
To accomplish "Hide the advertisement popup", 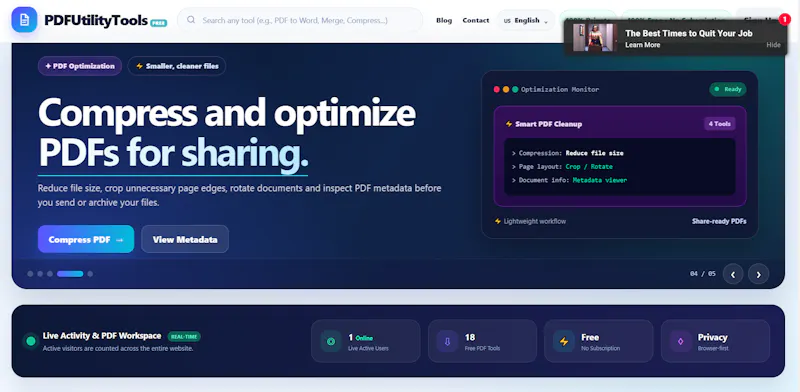I will 773,45.
